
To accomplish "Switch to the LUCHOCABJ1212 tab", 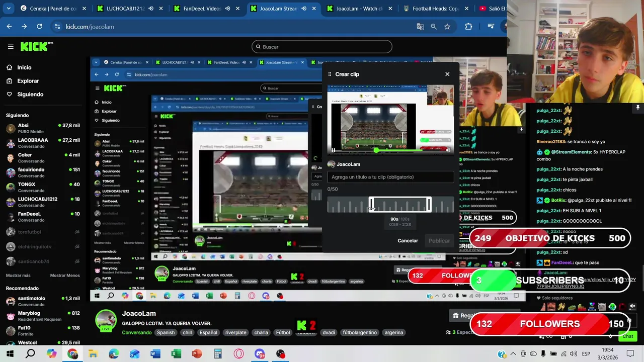I will click(126, 9).
